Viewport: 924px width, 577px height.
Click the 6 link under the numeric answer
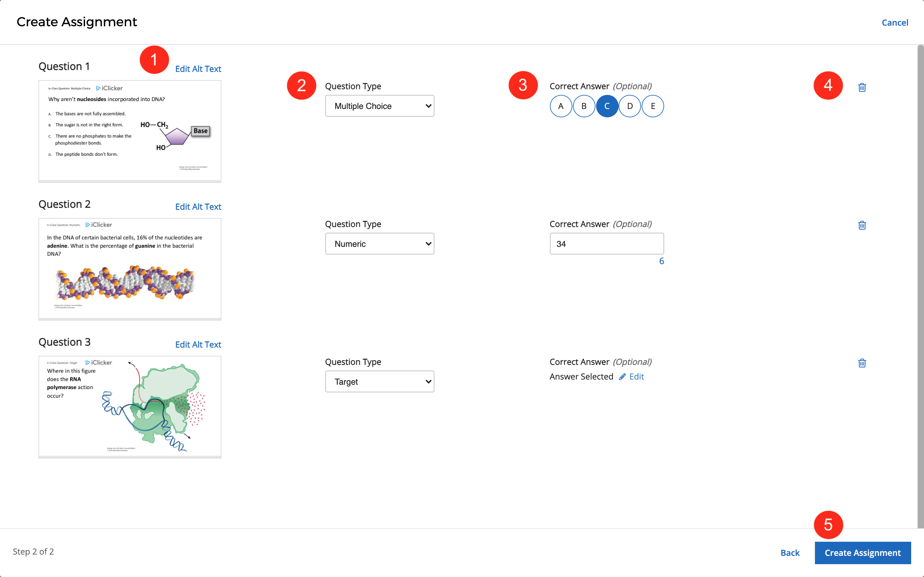pyautogui.click(x=661, y=261)
